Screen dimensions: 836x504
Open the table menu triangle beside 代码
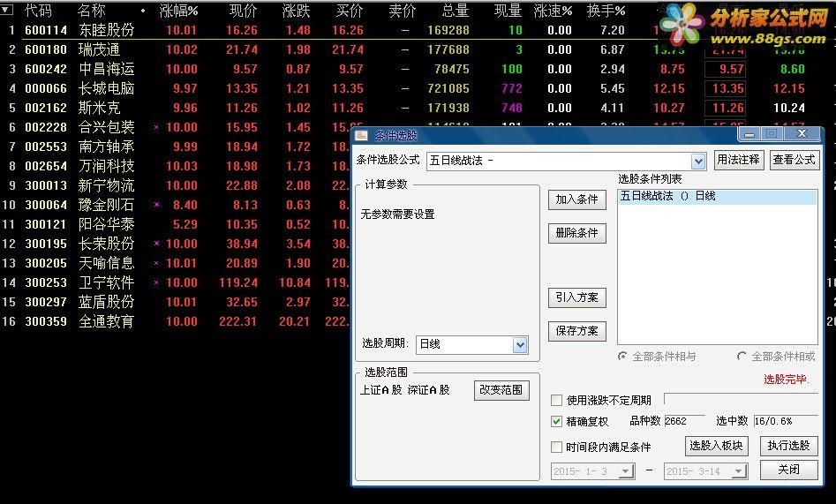click(6, 10)
